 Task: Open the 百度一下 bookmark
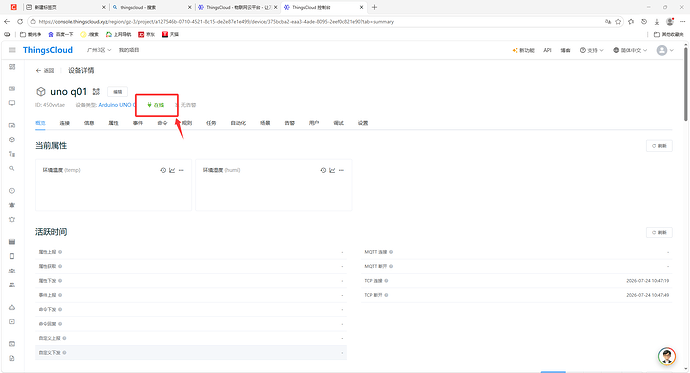tap(60, 34)
